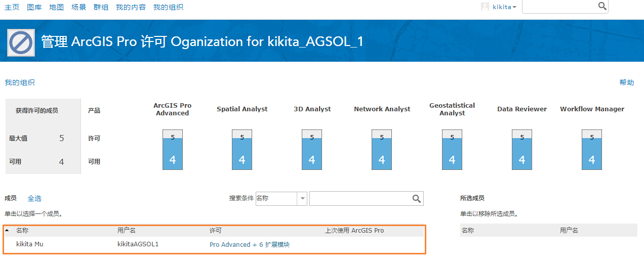Click the 获得许可的成员 heading
Screen dimensions: 644x263
click(x=36, y=110)
